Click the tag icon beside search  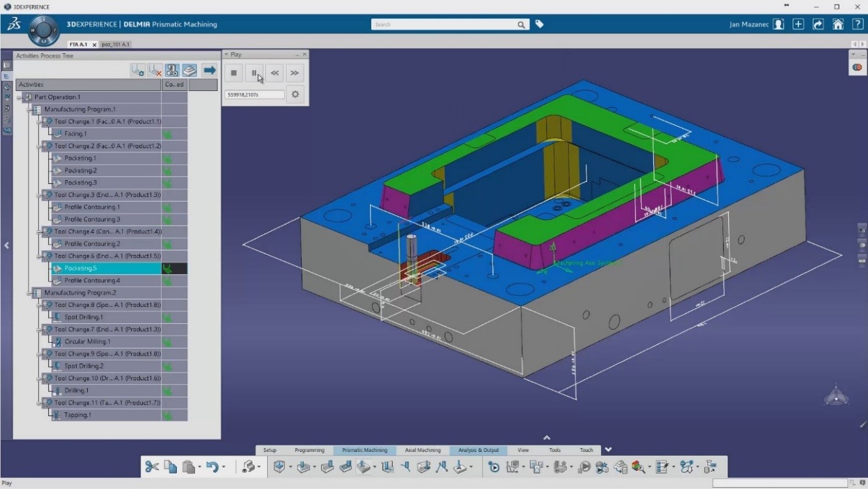point(539,24)
